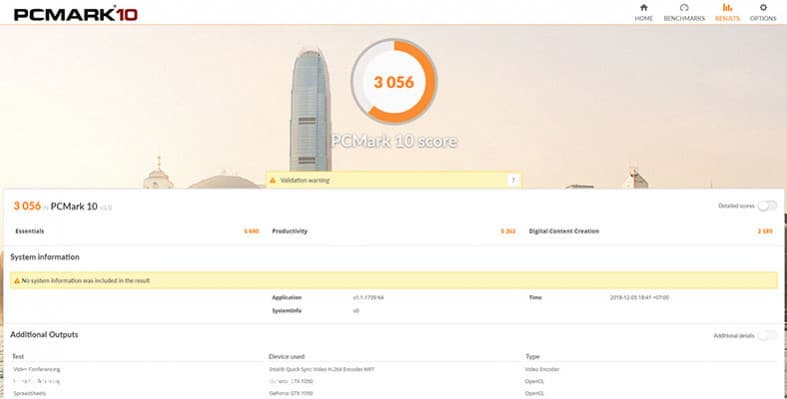Click the Essentials score value
This screenshot has width=787, height=399.
click(251, 231)
